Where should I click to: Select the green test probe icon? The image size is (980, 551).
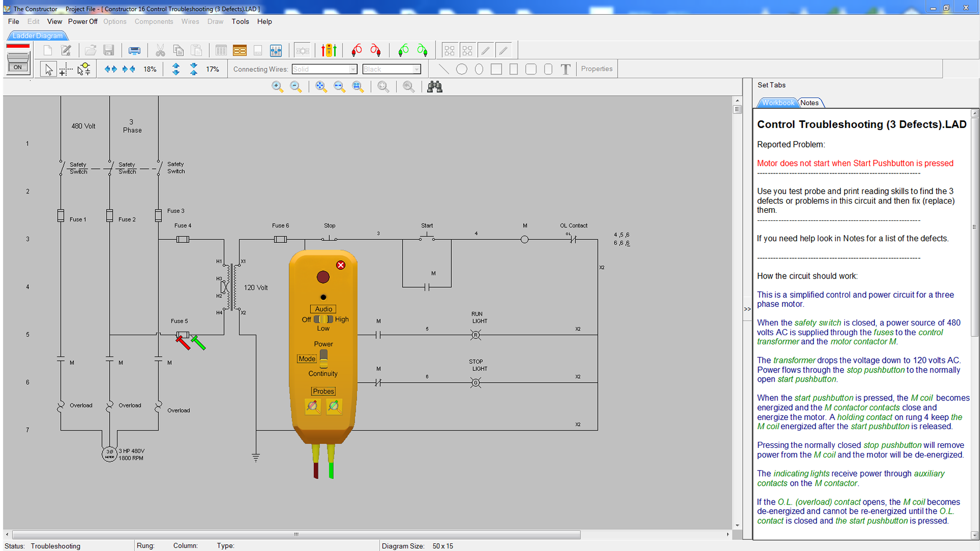click(403, 51)
